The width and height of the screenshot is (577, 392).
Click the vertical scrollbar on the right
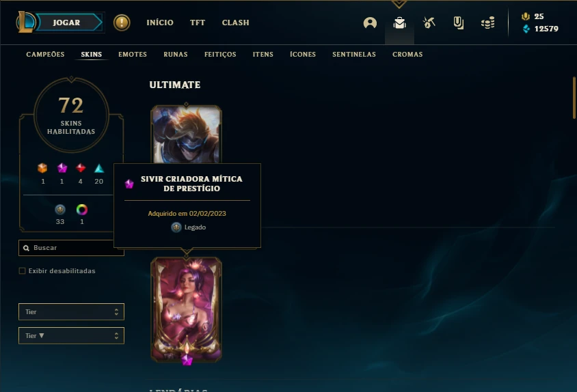tap(574, 98)
